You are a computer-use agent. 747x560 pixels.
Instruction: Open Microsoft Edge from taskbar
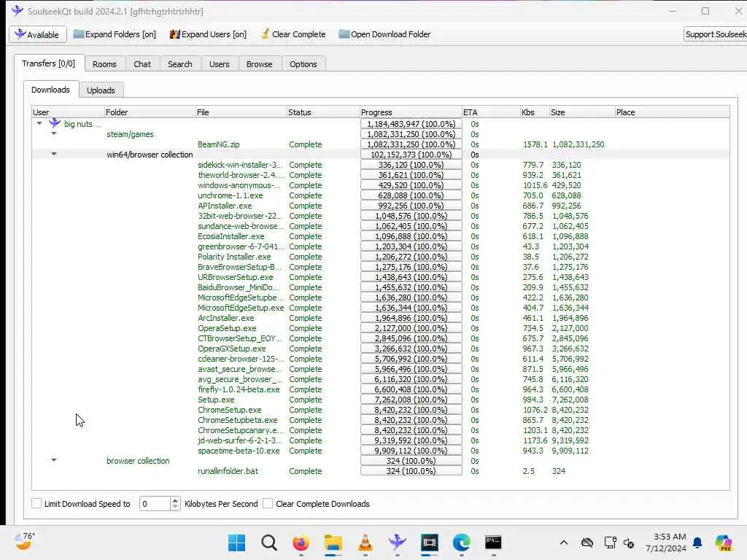tap(461, 542)
